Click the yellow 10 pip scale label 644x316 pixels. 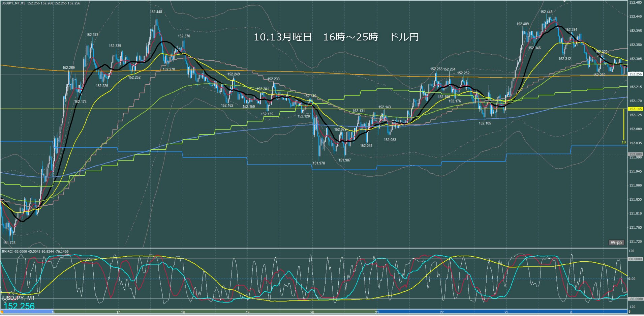tap(623, 142)
